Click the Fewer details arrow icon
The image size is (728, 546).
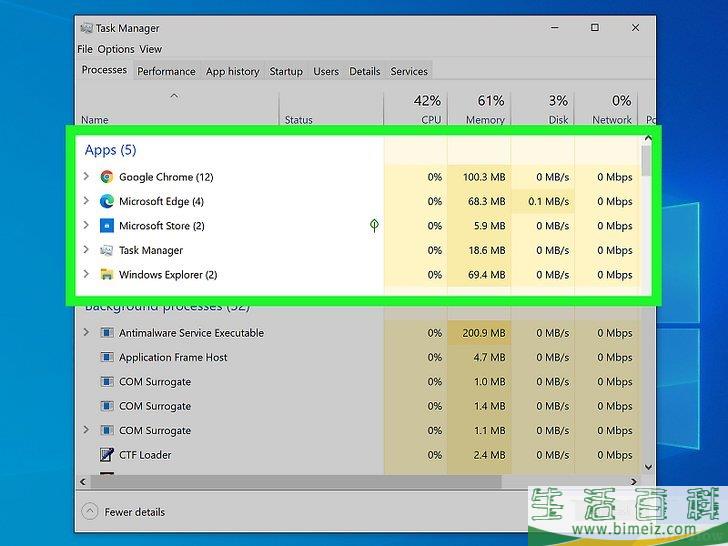[x=90, y=512]
